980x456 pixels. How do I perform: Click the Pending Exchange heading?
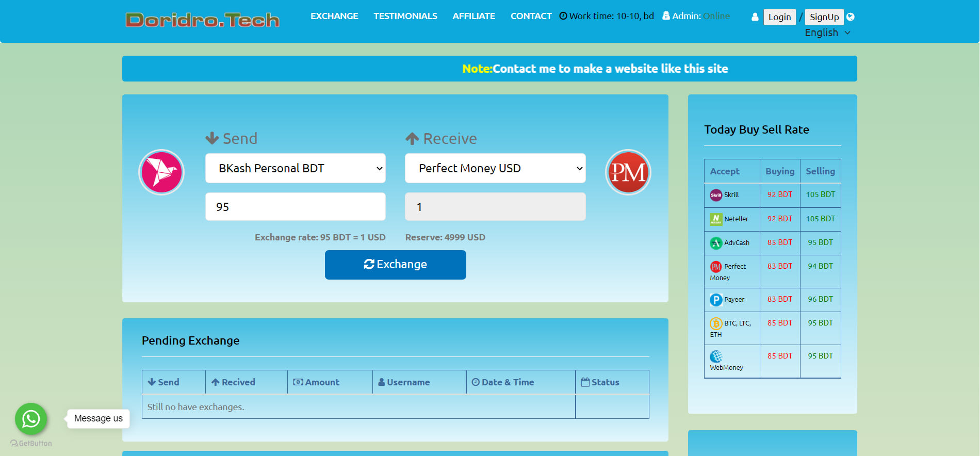point(190,340)
